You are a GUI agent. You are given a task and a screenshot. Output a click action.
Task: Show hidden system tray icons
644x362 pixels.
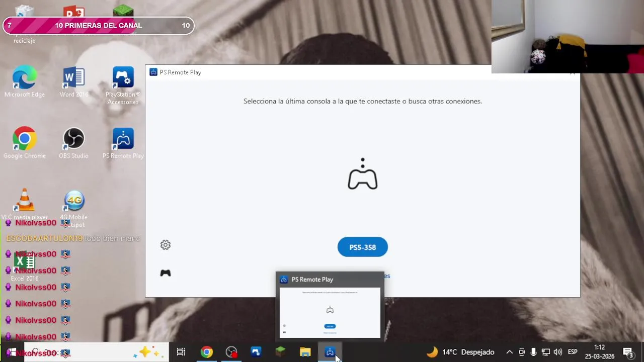509,352
